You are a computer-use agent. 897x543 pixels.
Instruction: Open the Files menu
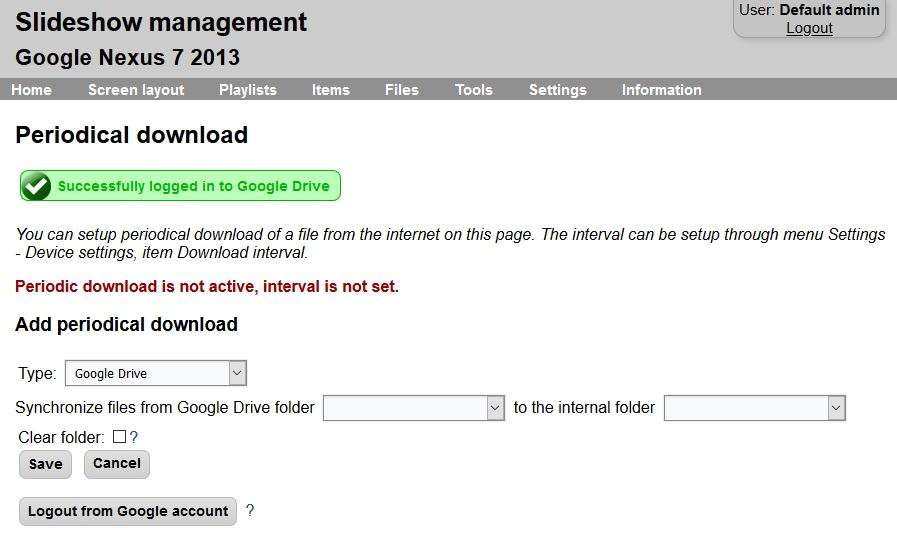401,90
